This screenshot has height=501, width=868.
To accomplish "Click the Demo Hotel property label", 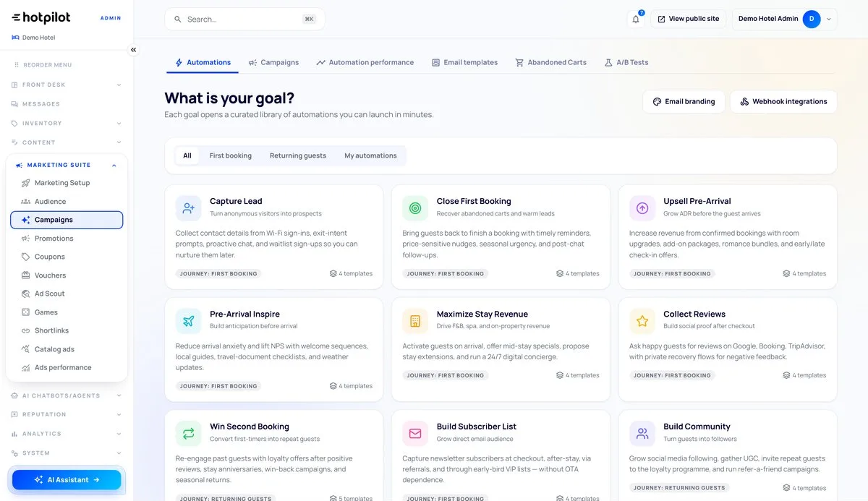I will point(33,38).
